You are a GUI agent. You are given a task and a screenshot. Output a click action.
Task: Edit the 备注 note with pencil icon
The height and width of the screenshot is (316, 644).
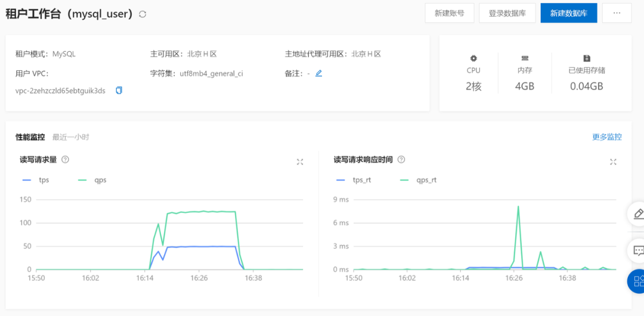(318, 73)
